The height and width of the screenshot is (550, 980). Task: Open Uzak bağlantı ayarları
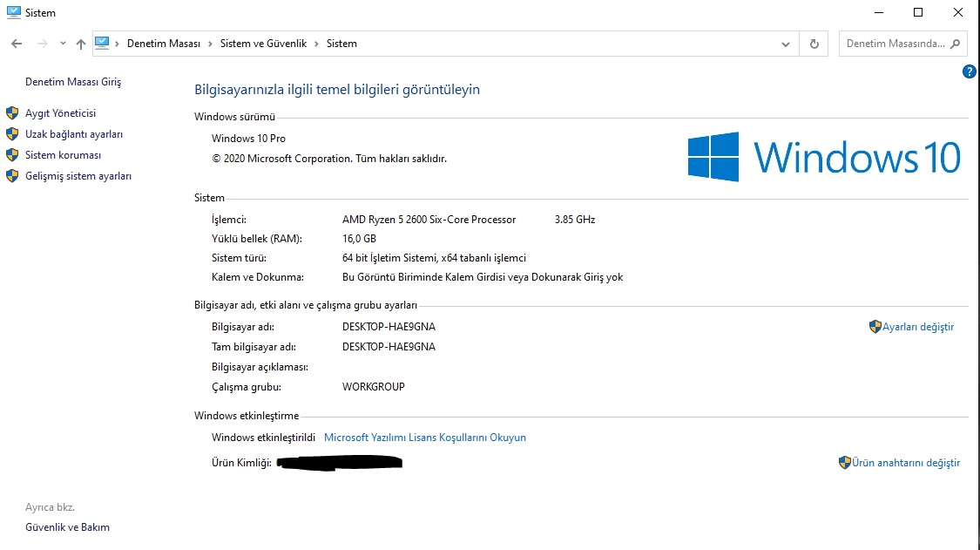(74, 134)
